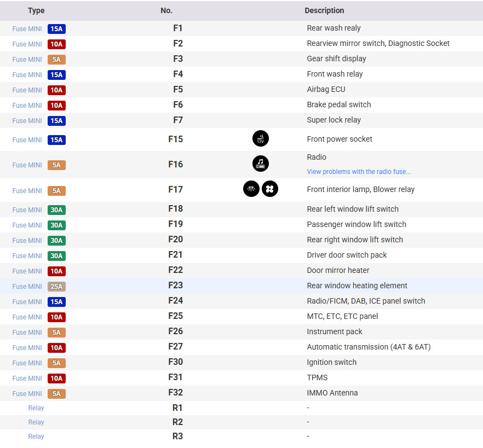Click the blower fan icon for F17
This screenshot has height=448, width=483.
(269, 189)
